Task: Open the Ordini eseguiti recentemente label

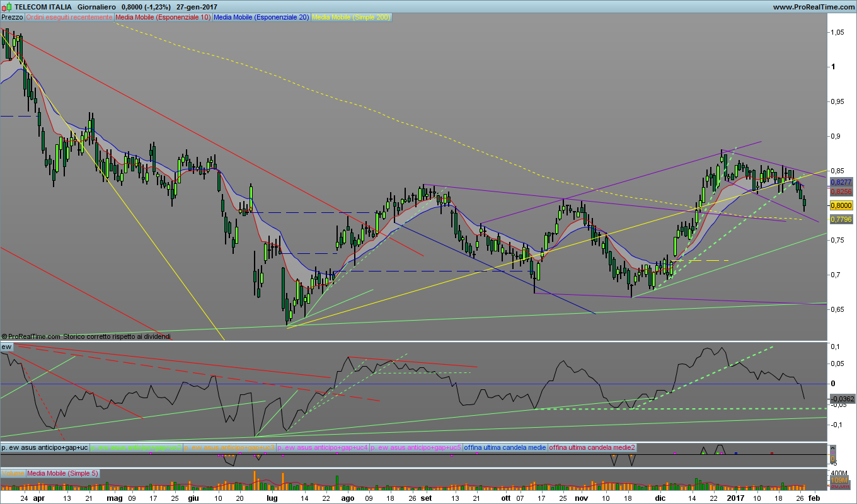Action: (x=69, y=18)
